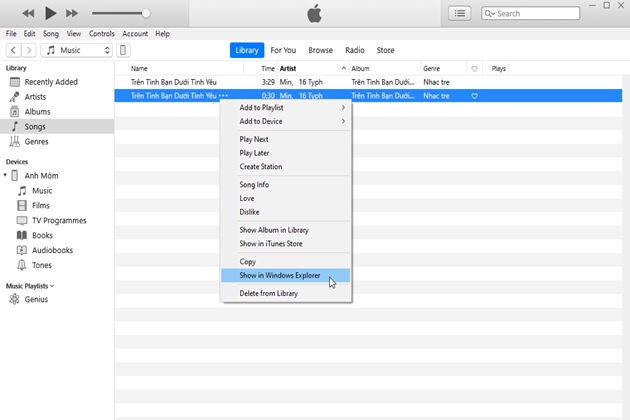
Task: Sort by the Name column header
Action: coord(186,69)
